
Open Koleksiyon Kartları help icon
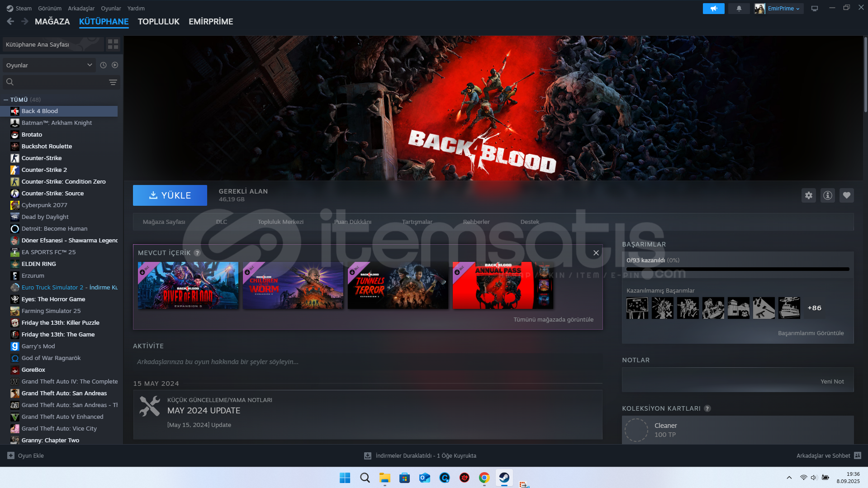tap(707, 408)
